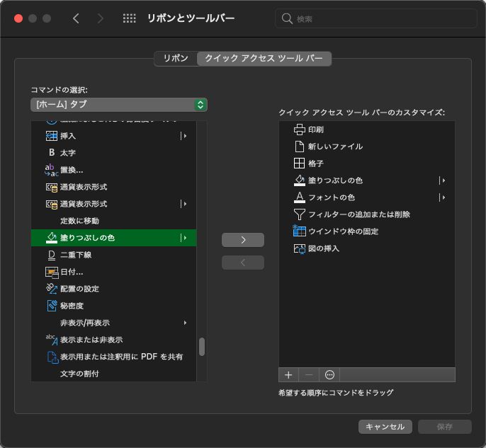Select the 格子 borders icon

pyautogui.click(x=299, y=163)
